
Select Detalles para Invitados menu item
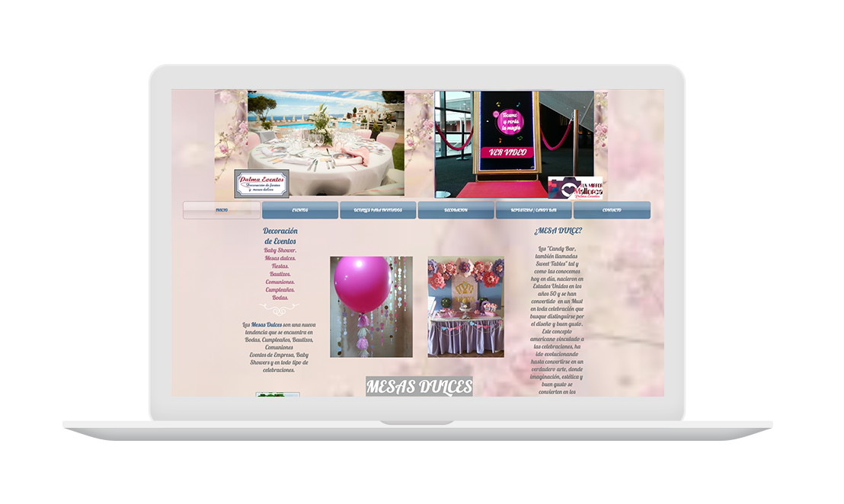point(378,210)
